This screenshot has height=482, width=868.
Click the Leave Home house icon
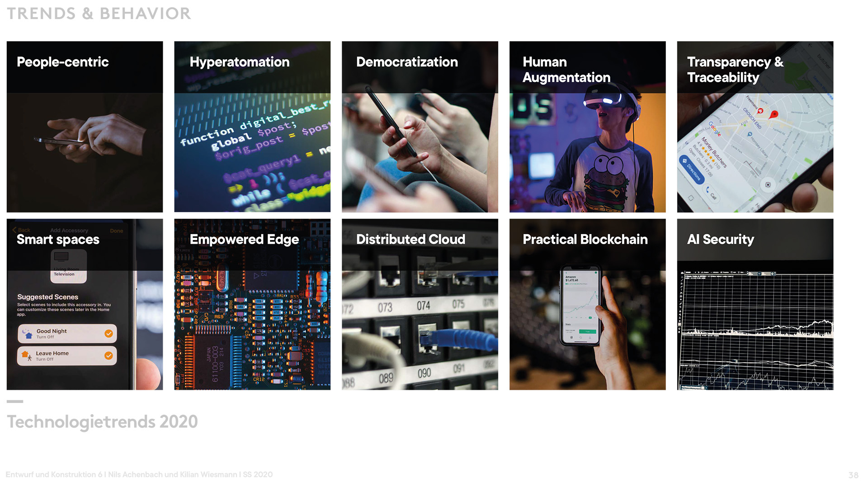[x=27, y=356]
